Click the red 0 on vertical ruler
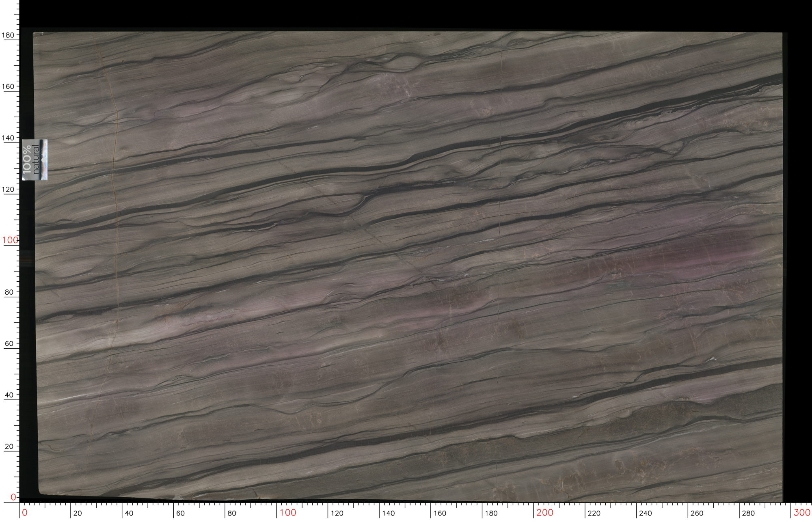Viewport: 812px width, 522px height. (x=13, y=497)
